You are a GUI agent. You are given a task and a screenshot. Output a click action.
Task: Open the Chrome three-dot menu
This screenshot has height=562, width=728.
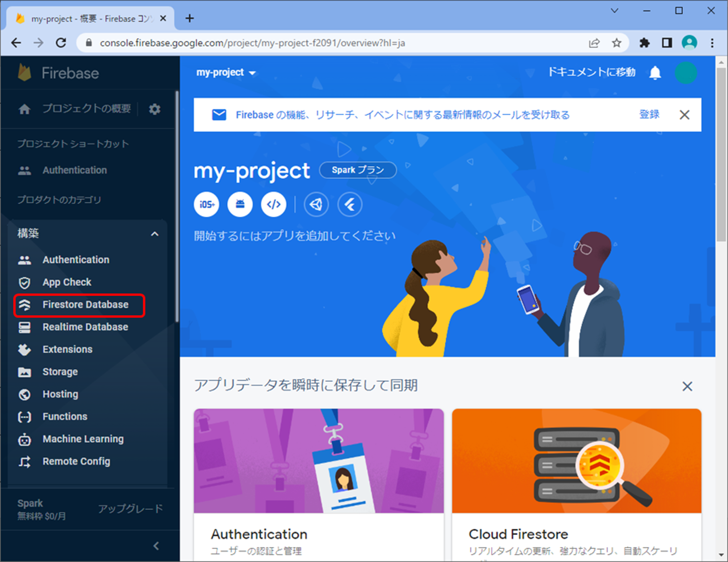(x=712, y=43)
